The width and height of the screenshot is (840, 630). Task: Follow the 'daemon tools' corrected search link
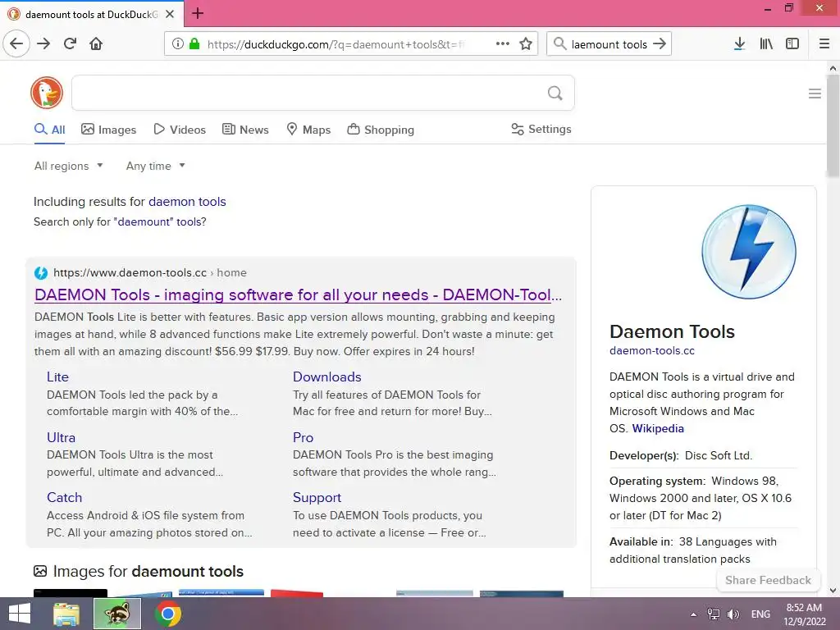[187, 202]
